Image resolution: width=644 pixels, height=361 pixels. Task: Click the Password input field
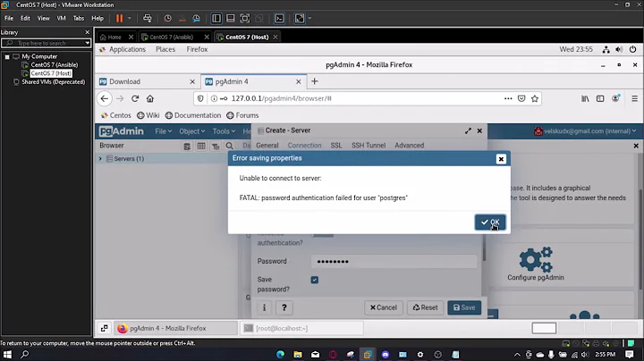click(x=394, y=261)
